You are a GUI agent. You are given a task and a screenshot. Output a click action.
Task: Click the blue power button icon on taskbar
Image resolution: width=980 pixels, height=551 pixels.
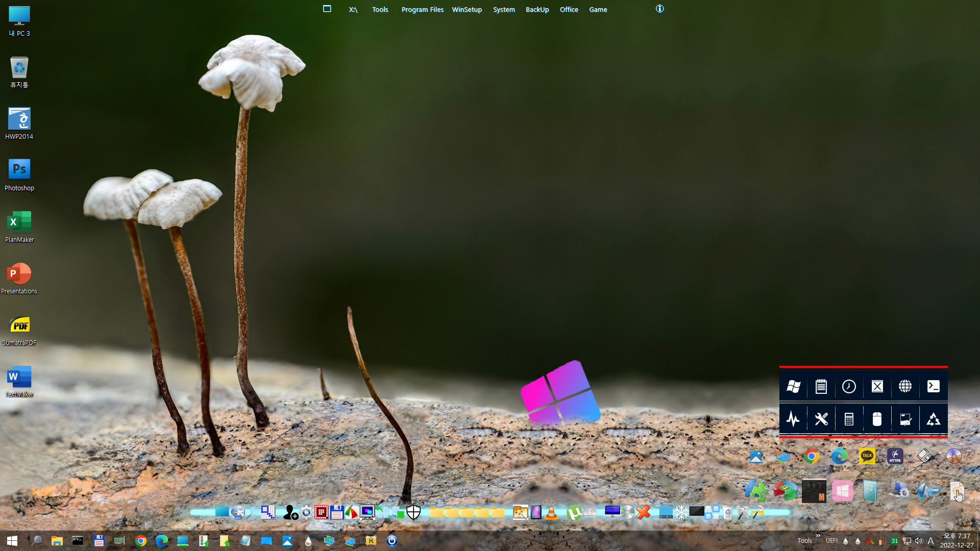click(x=392, y=541)
